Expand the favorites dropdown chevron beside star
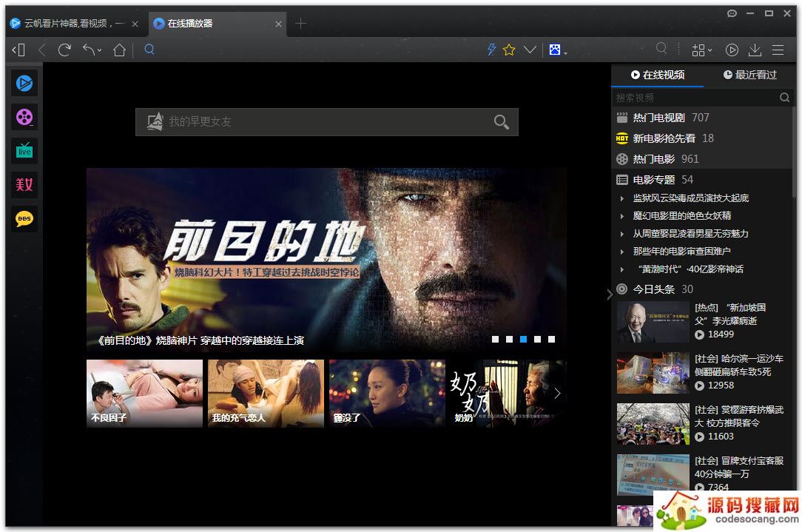Screen dimensions: 802x532 [x=530, y=50]
